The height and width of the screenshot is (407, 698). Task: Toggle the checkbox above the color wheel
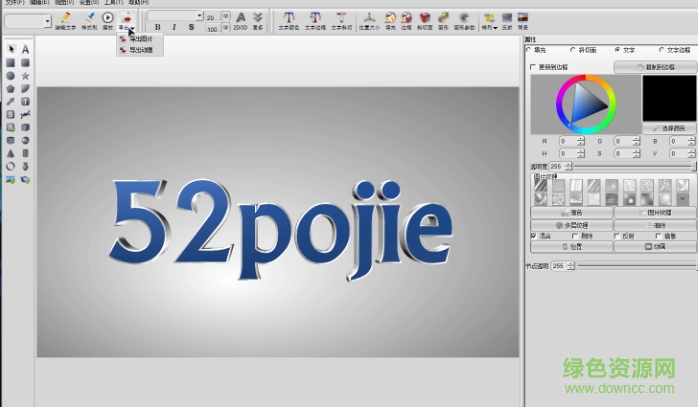(x=533, y=67)
